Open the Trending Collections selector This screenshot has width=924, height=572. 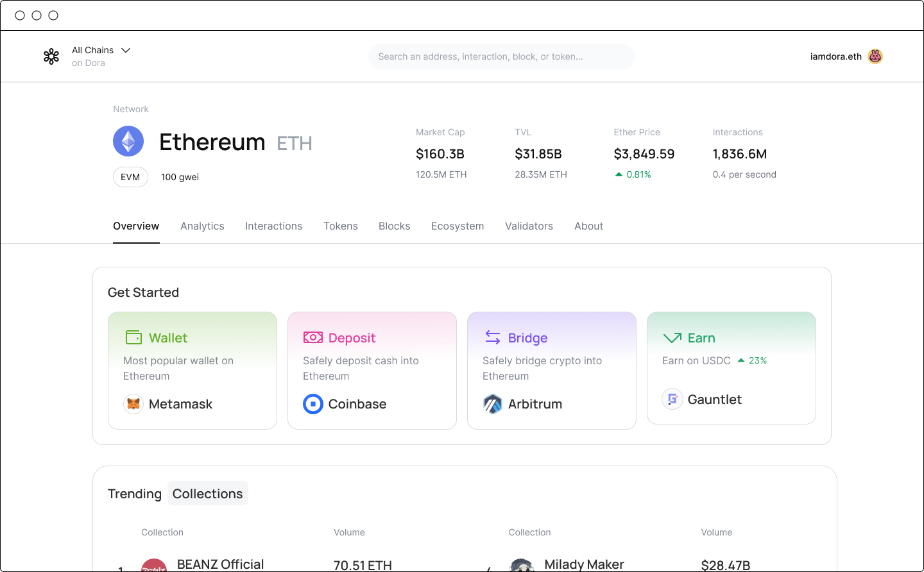tap(208, 494)
